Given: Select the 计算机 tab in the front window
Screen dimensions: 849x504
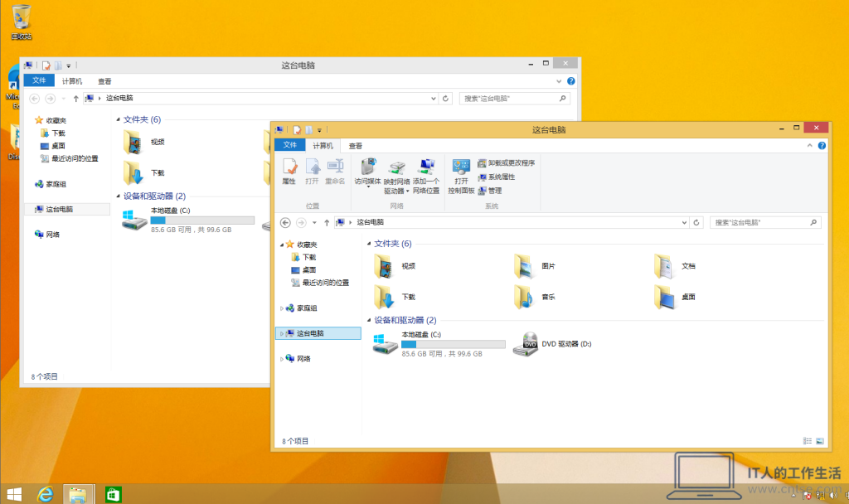Looking at the screenshot, I should (323, 146).
